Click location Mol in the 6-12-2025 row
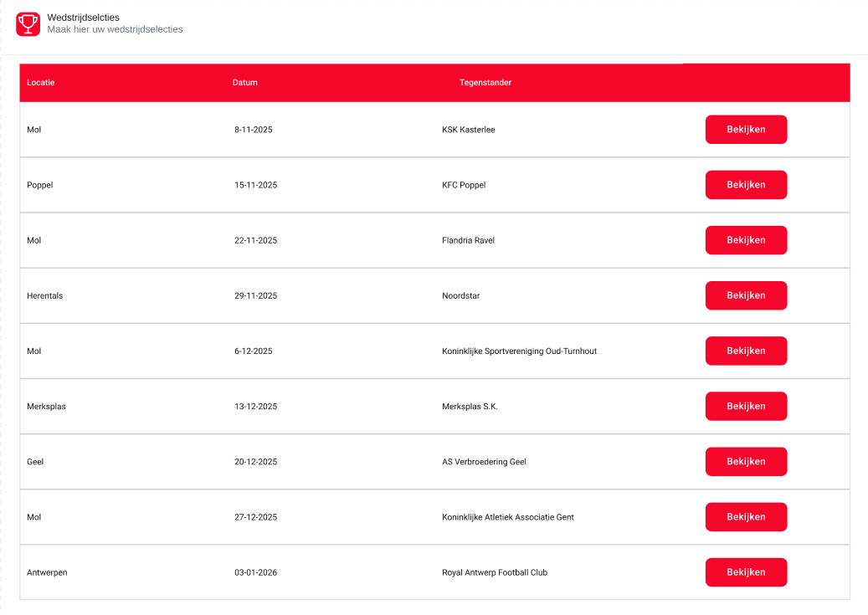Viewport: 868px width, 615px height. [x=33, y=351]
